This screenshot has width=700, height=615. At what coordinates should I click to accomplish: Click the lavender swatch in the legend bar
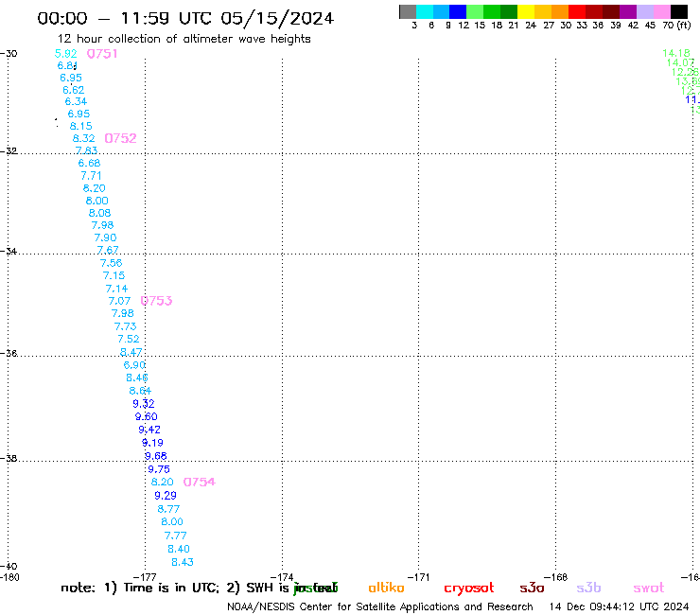tap(644, 11)
